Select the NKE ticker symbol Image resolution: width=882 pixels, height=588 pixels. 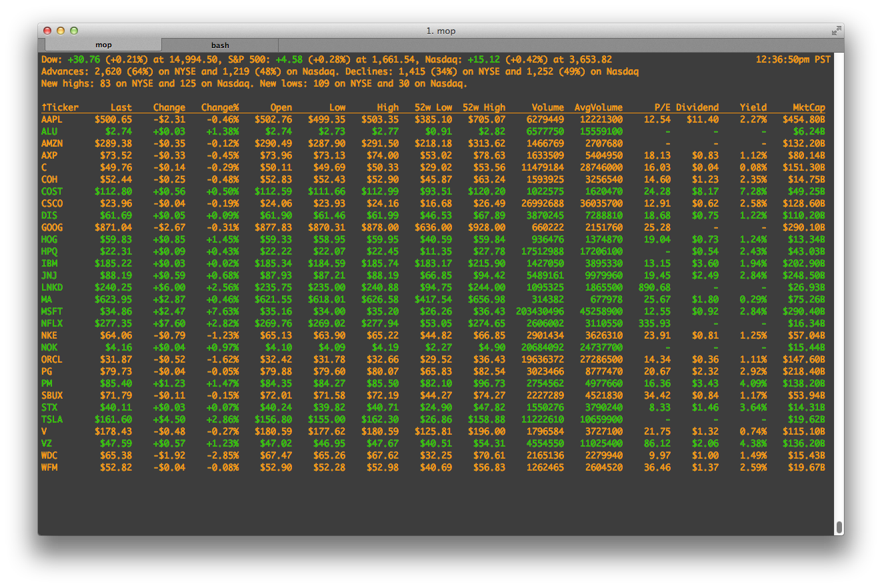pyautogui.click(x=49, y=335)
